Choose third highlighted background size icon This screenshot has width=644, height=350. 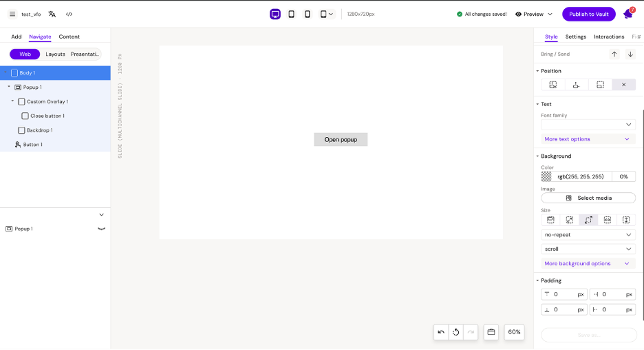588,220
